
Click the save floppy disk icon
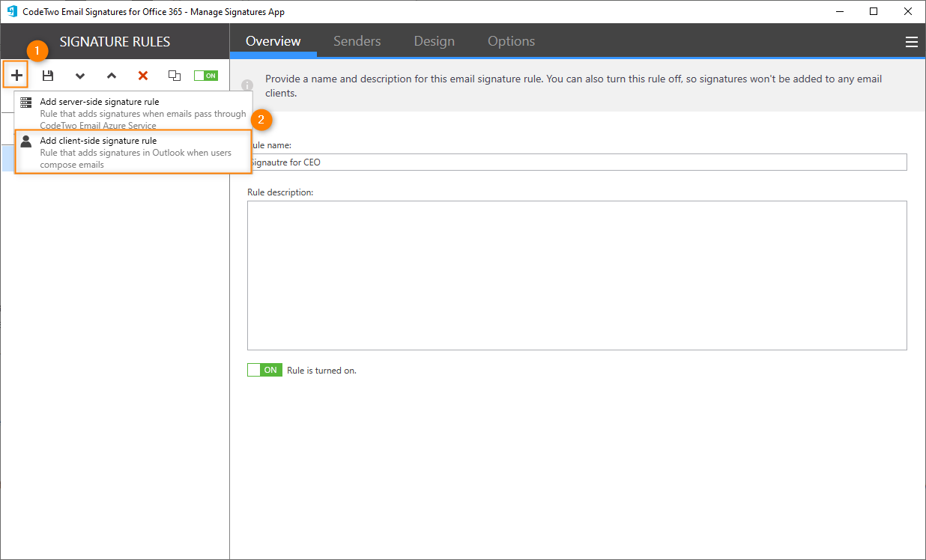pos(48,76)
